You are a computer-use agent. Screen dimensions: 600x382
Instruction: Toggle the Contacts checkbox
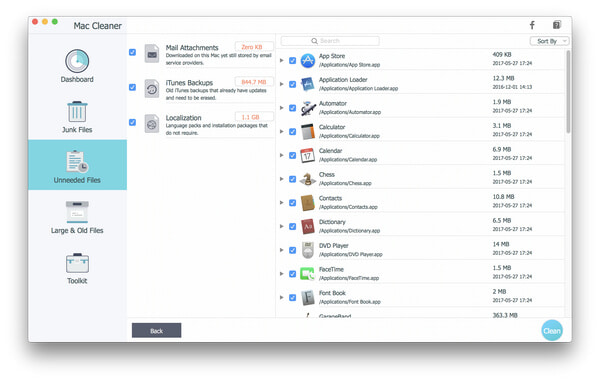point(292,203)
